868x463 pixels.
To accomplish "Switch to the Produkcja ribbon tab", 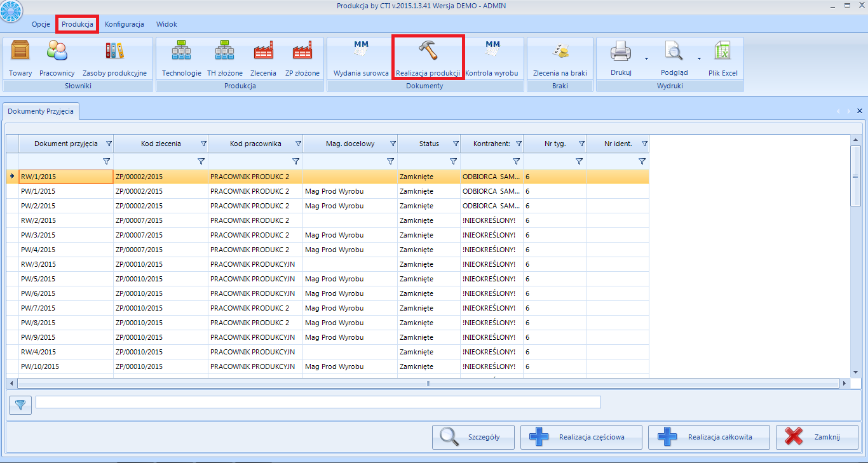I will (78, 24).
